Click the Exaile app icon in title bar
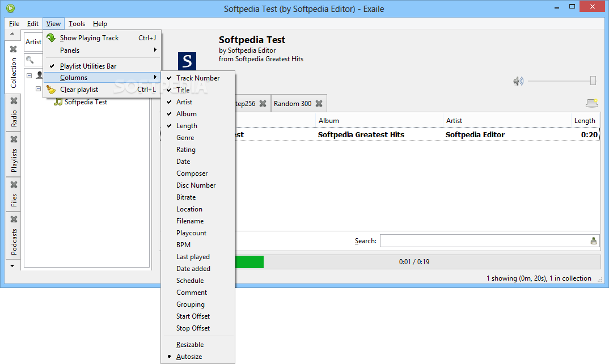 tap(10, 8)
